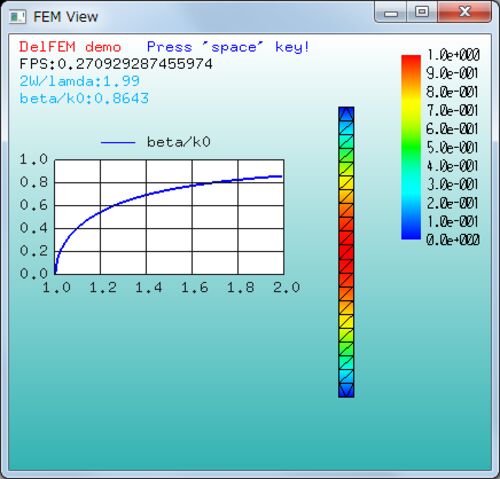This screenshot has height=479, width=500.
Task: Click the beta/k0 legend label
Action: [179, 142]
